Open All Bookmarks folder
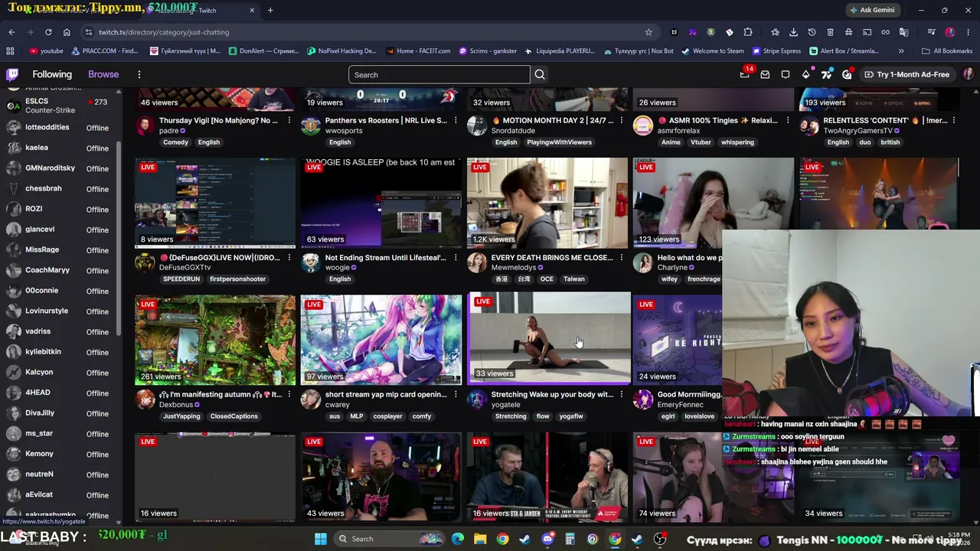The height and width of the screenshot is (551, 980). click(x=947, y=51)
